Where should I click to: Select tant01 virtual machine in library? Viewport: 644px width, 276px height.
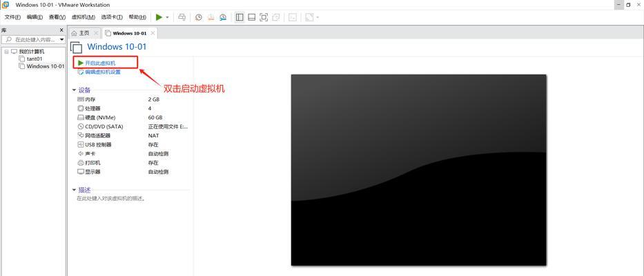point(34,59)
